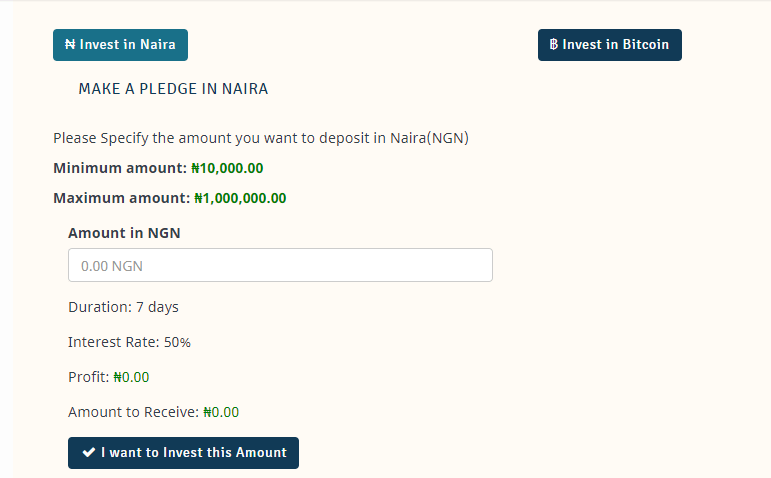Click the "Amount to Receive:" label text
Viewport: 771px width, 478px height.
[x=133, y=412]
